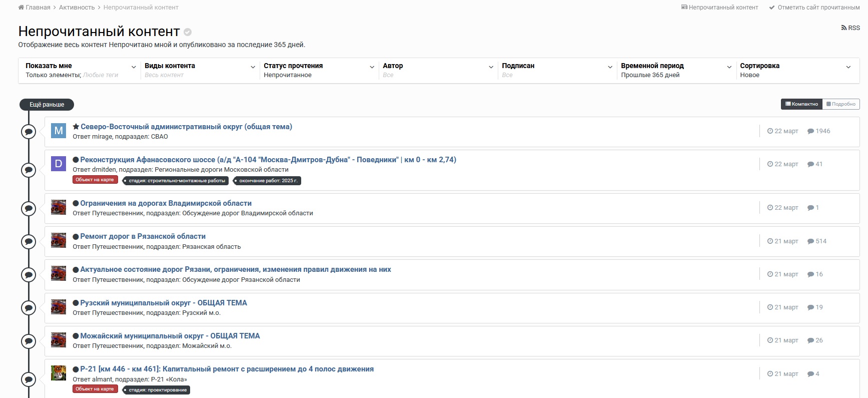
Task: Expand the Виды контента filter
Action: pyautogui.click(x=199, y=70)
